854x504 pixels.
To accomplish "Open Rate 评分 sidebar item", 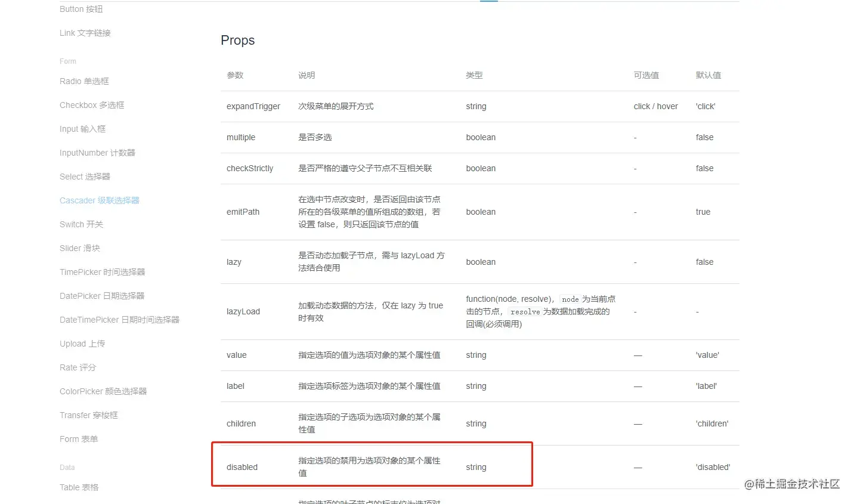I will 78,367.
